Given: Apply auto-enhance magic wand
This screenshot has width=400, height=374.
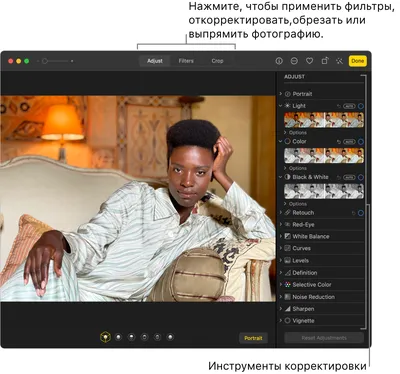Looking at the screenshot, I should tap(339, 61).
